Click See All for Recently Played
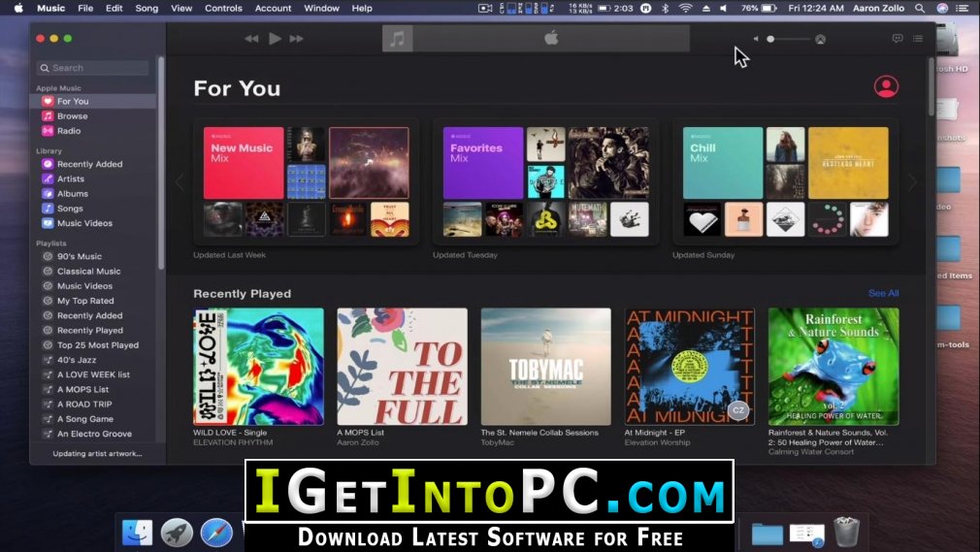The height and width of the screenshot is (552, 980). pyautogui.click(x=883, y=293)
